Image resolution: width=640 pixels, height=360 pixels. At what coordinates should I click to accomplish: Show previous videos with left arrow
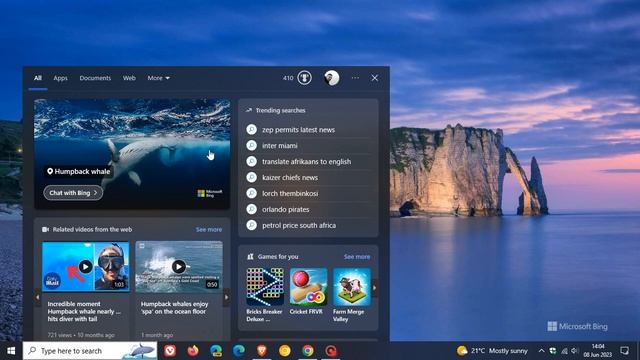[x=38, y=297]
